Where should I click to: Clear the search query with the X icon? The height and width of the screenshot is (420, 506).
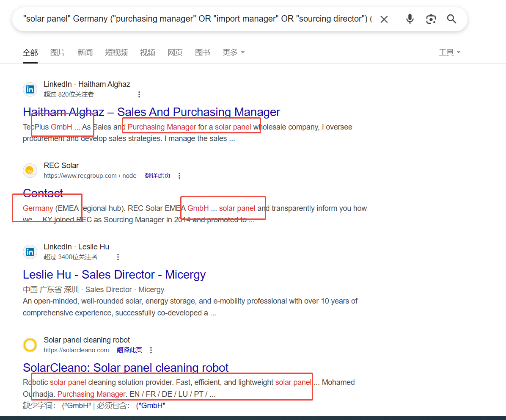(384, 19)
